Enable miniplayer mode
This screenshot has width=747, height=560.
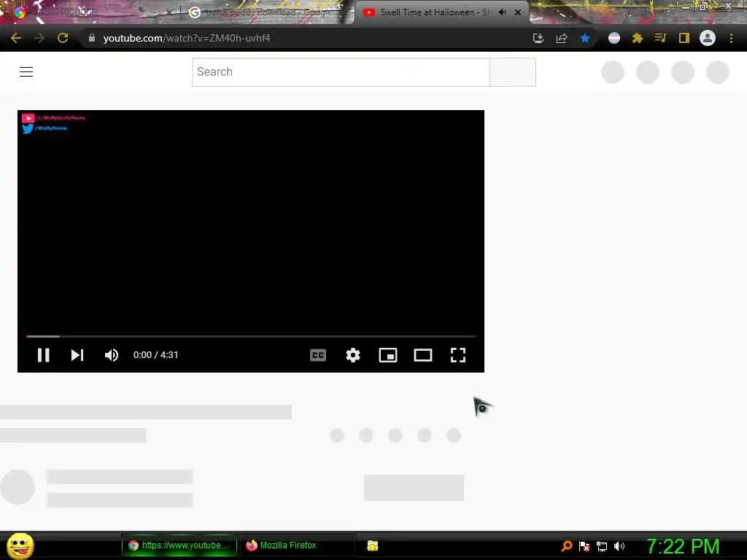click(x=388, y=355)
